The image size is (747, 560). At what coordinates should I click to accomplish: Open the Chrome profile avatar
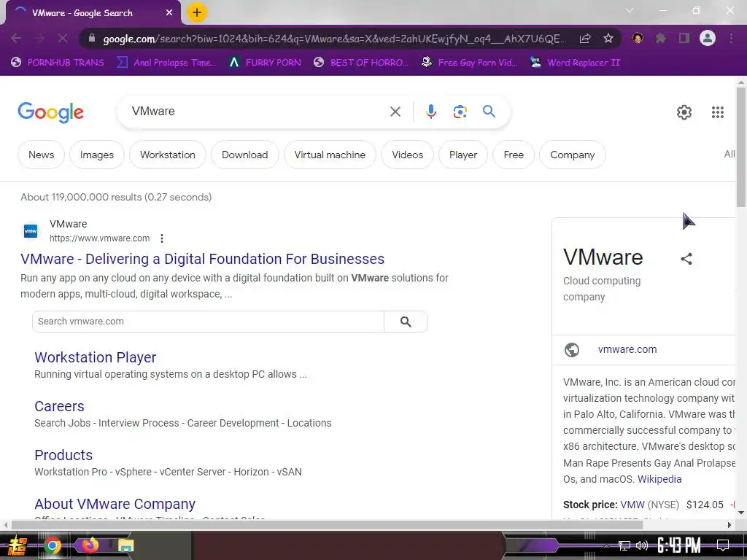(708, 38)
